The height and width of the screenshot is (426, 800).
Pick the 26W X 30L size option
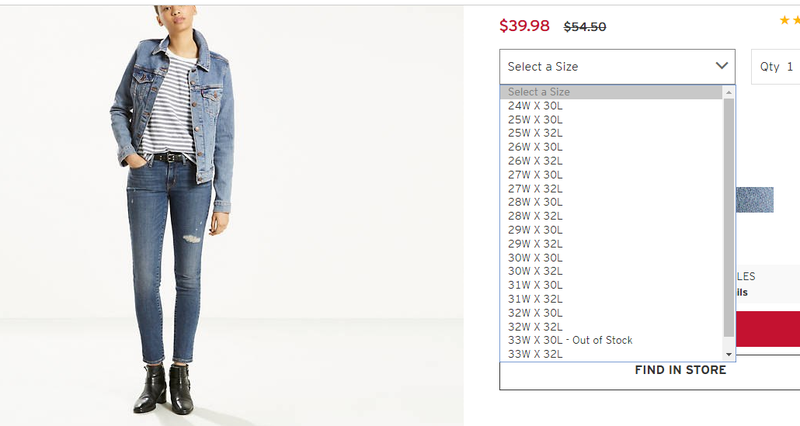click(x=535, y=146)
